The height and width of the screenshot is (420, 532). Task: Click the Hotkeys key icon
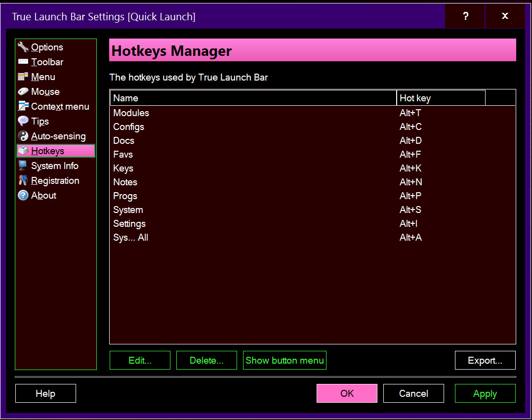click(23, 151)
